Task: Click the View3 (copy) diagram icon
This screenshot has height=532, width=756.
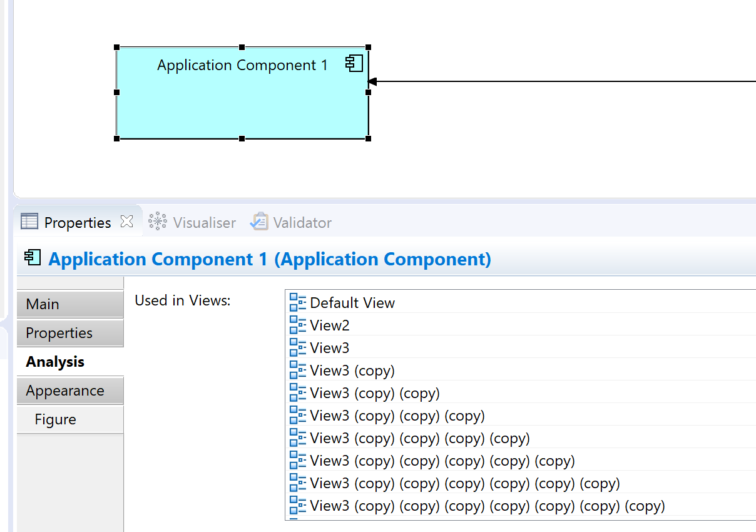Action: pyautogui.click(x=297, y=370)
